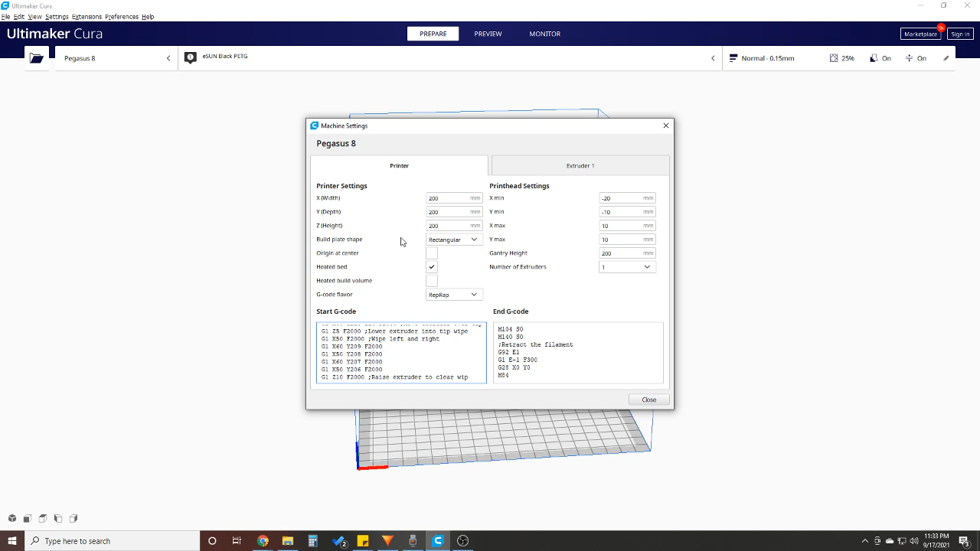Click the infill density icon at 25%
This screenshot has width=980, height=551.
(x=834, y=58)
